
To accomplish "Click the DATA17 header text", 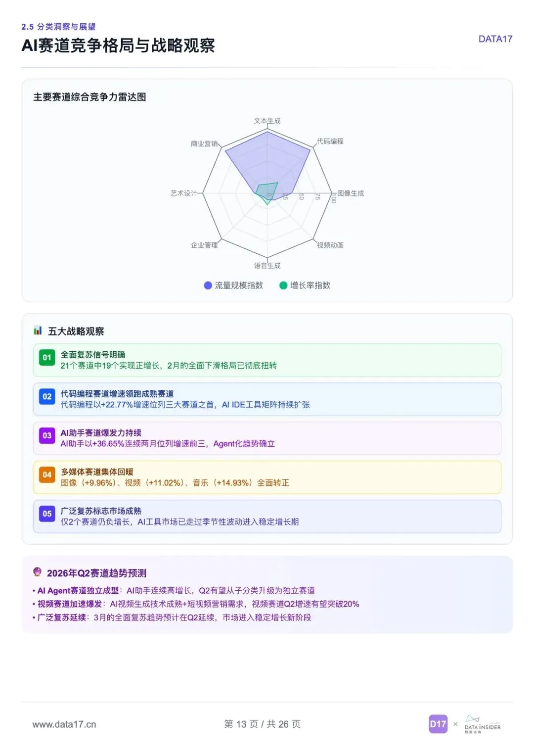I will [x=495, y=39].
